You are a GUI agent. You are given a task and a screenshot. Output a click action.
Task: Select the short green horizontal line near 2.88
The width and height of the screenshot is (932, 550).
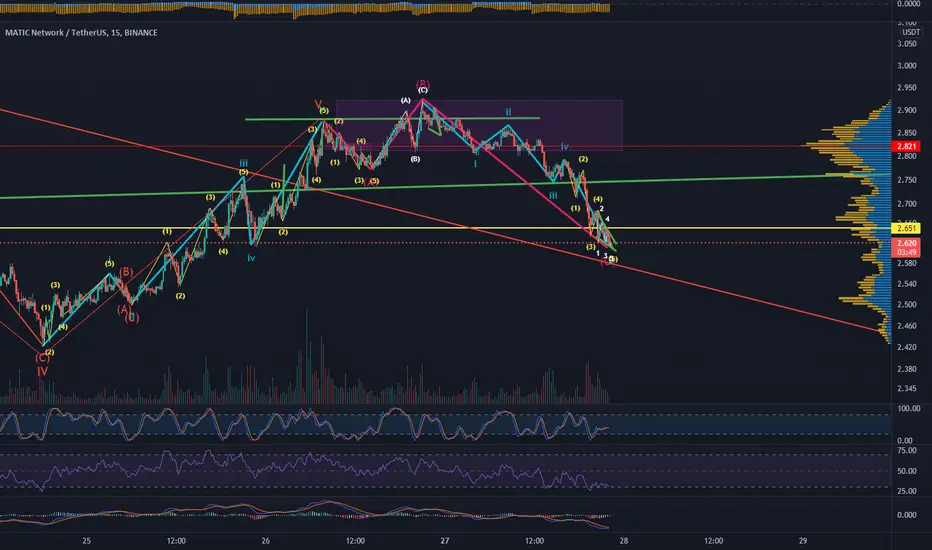point(392,119)
